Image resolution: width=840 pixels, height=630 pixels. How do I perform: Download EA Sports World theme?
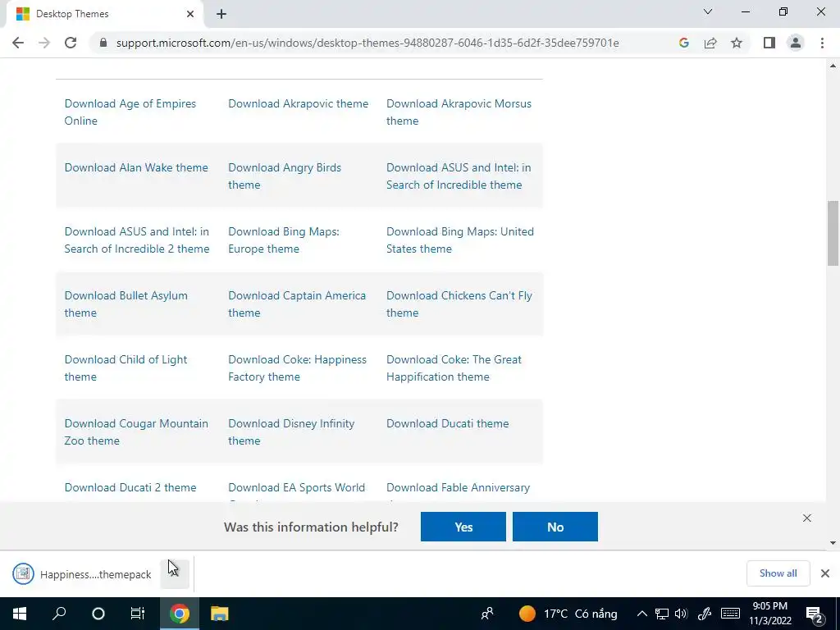296,487
